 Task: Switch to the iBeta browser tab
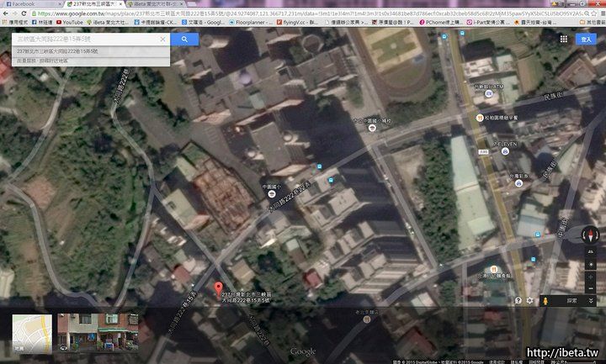(155, 4)
